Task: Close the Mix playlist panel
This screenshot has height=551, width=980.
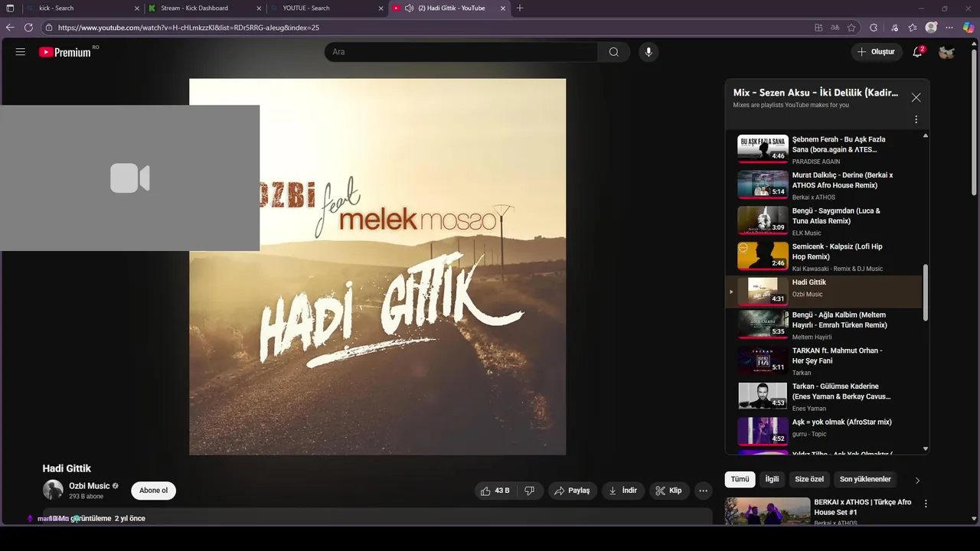Action: pos(916,97)
